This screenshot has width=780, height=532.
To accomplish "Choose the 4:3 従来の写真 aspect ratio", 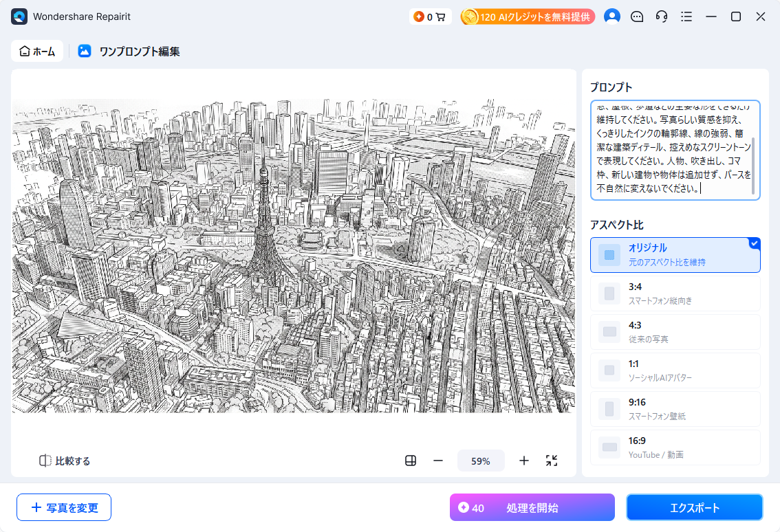I will [x=675, y=331].
